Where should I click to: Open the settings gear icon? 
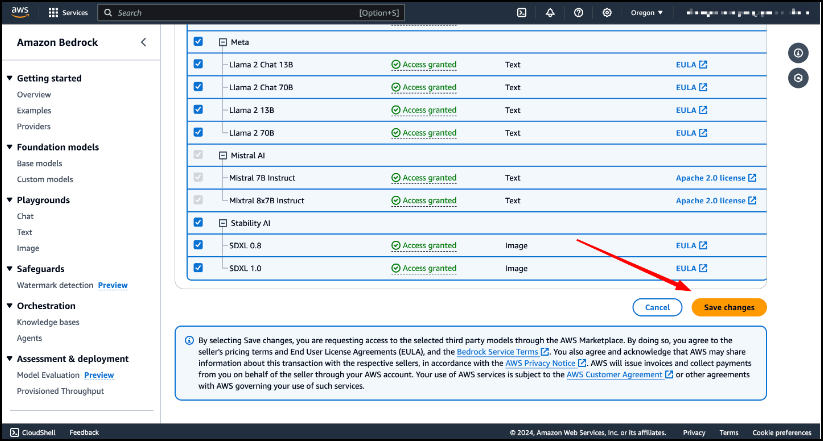click(x=607, y=13)
